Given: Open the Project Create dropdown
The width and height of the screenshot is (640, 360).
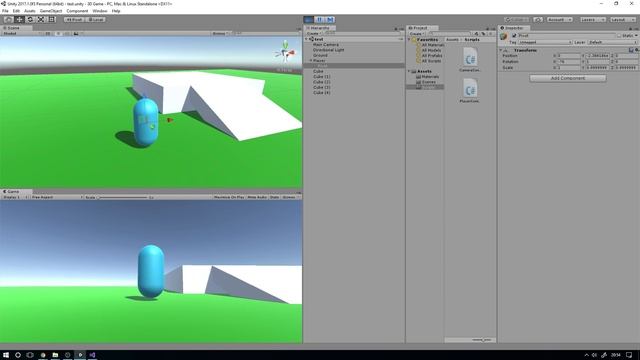Looking at the screenshot, I should click(416, 33).
